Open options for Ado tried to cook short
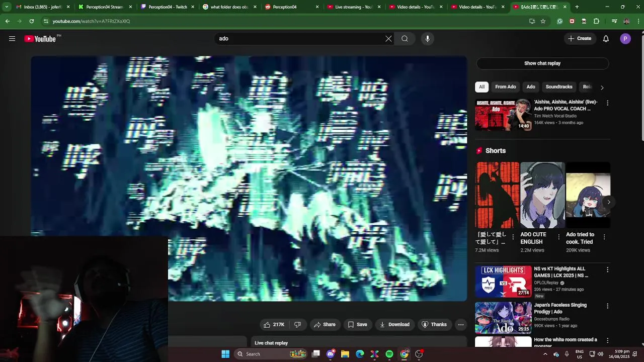 (604, 237)
